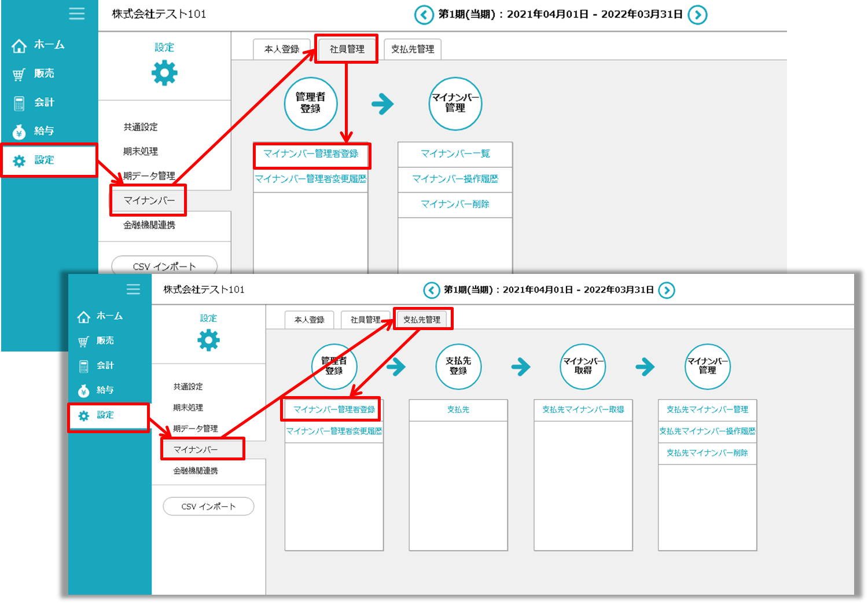Open the 支払先マイナンバー管理 link
Screen dimensions: 868x604
(707, 409)
